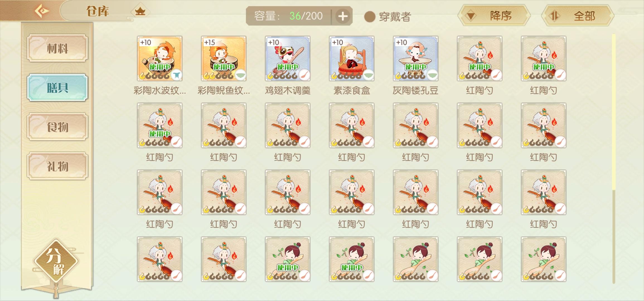Select the in-use 红陶勺 in second row
Viewport: 644px width, 301px height.
pos(160,125)
